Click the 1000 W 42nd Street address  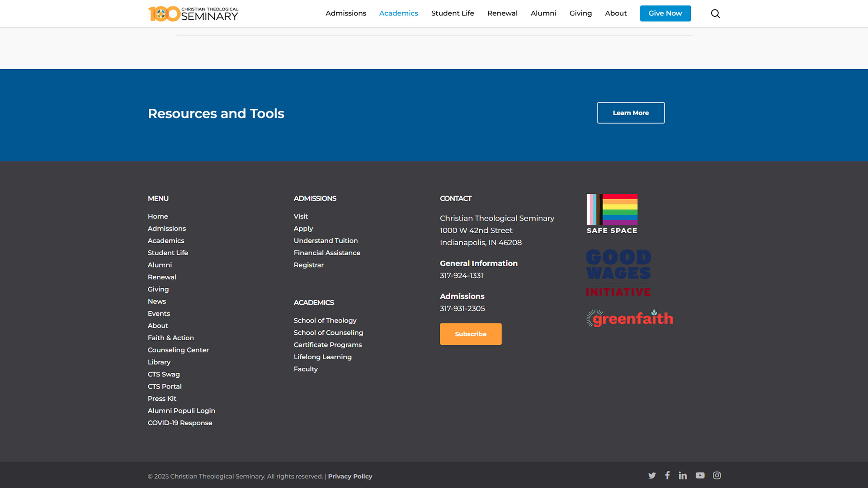pos(476,230)
